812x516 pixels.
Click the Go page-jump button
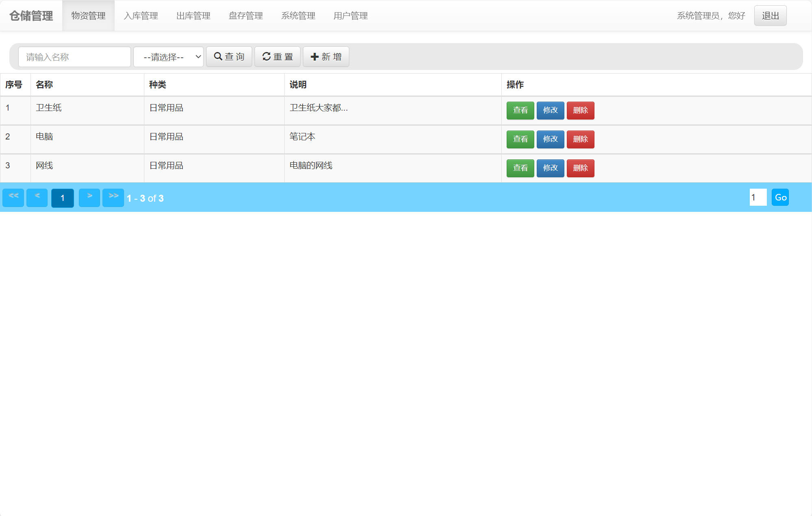tap(780, 197)
